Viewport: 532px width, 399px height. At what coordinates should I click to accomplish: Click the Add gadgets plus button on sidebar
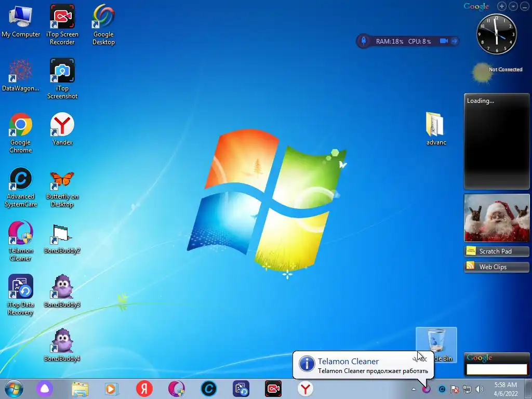(x=502, y=6)
